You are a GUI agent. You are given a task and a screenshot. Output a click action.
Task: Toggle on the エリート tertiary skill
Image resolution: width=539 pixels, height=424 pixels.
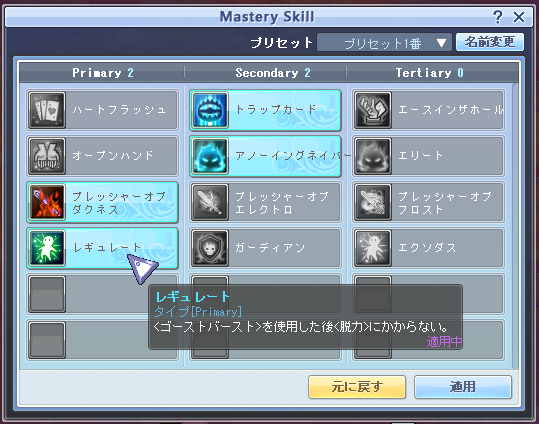tap(429, 156)
